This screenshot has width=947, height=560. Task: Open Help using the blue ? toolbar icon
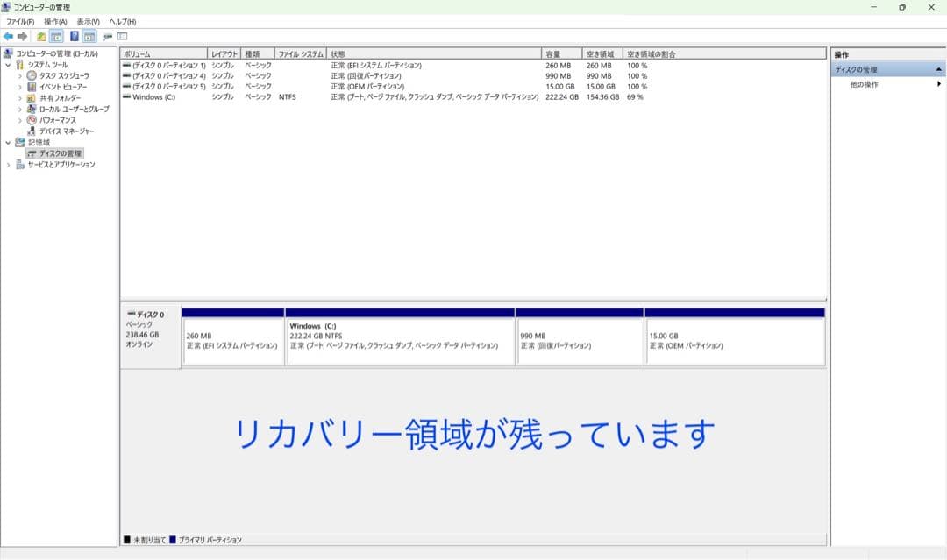(x=74, y=36)
